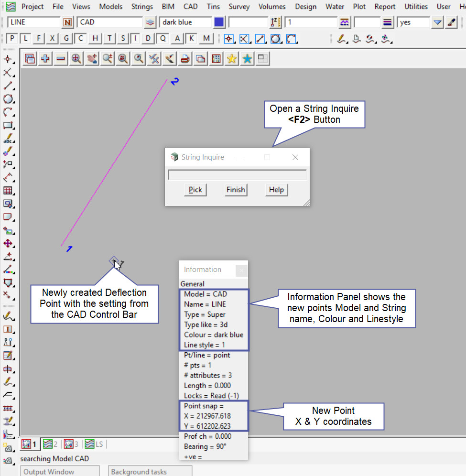Choose the arc creation tool
This screenshot has width=466, height=476.
pos(8,112)
